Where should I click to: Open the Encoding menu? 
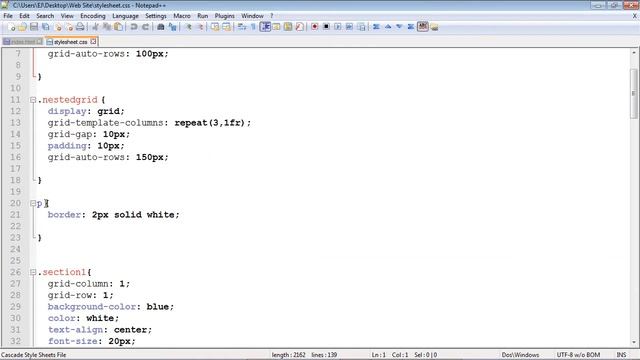click(93, 16)
